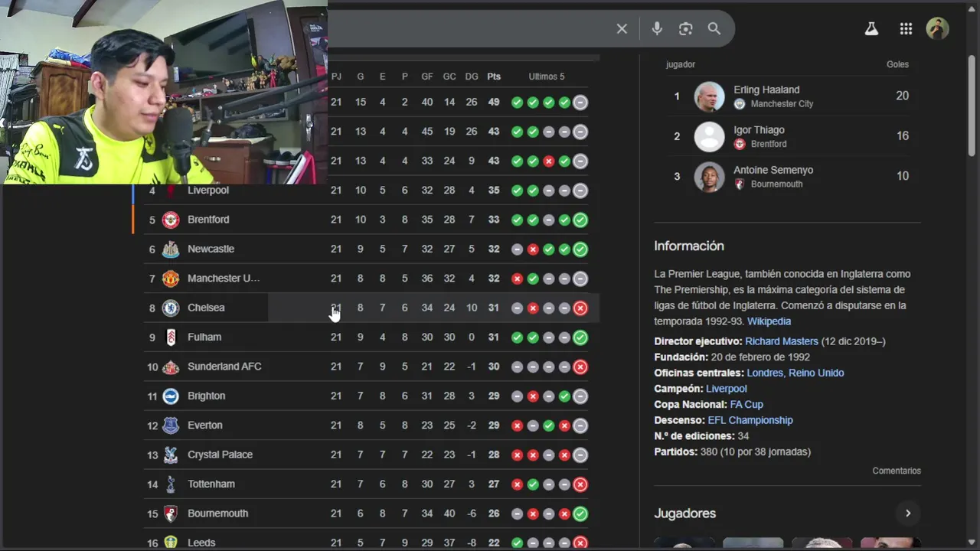Image resolution: width=980 pixels, height=551 pixels.
Task: Open the Everton team name
Action: (205, 425)
